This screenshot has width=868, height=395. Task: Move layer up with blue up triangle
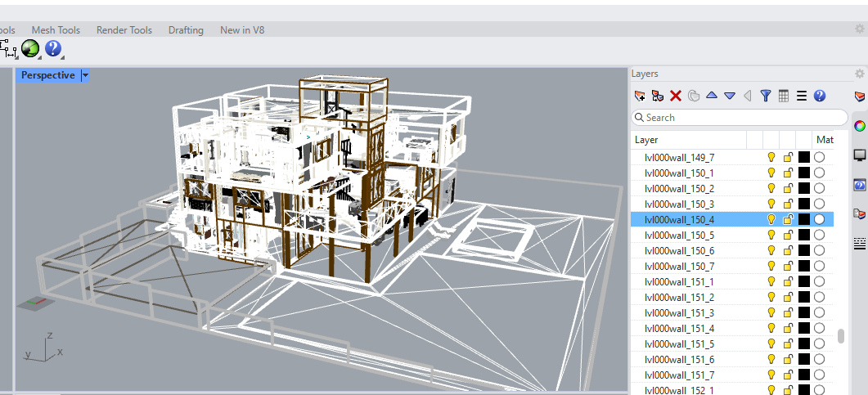pos(712,95)
